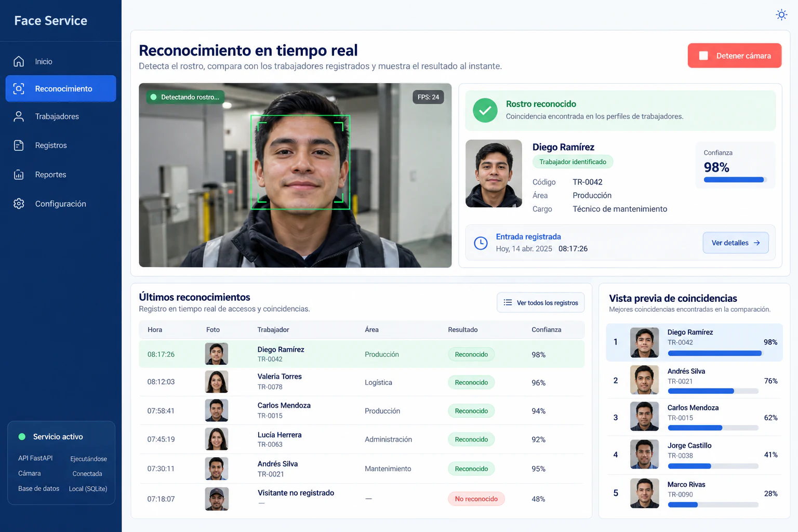Click Andrés Silva's 76% match bar
Viewport: 798px width, 532px height.
[713, 391]
